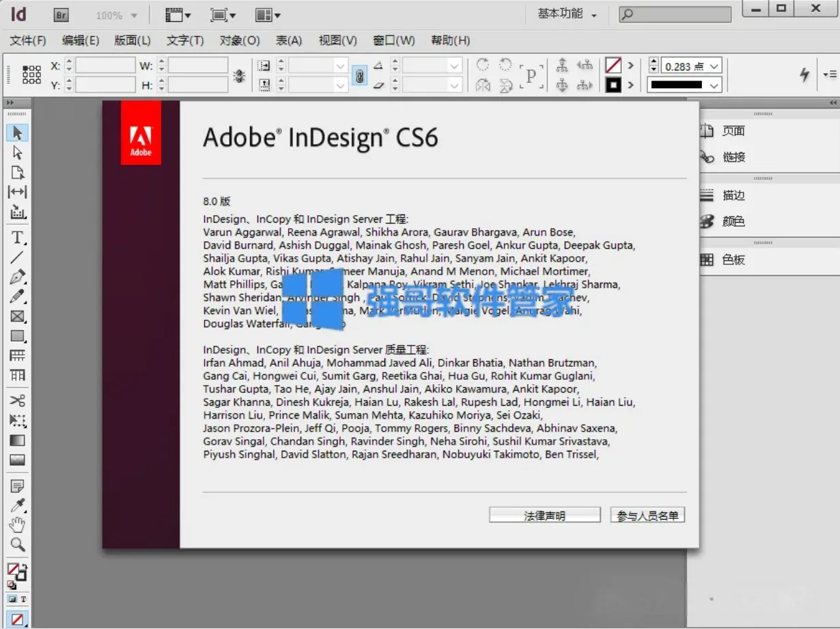Select the Type tool
Screen dimensions: 840x629
tap(17, 238)
